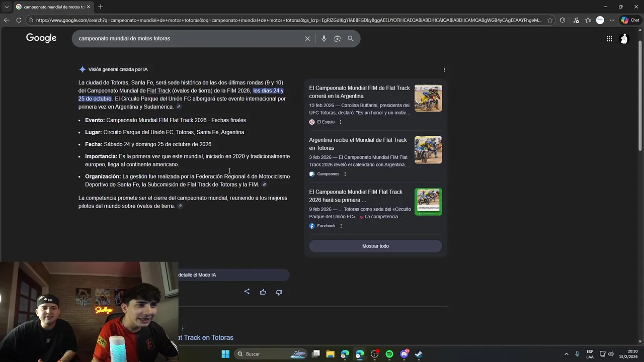Open the Flat Track underlined link
The height and width of the screenshot is (362, 644).
click(159, 91)
